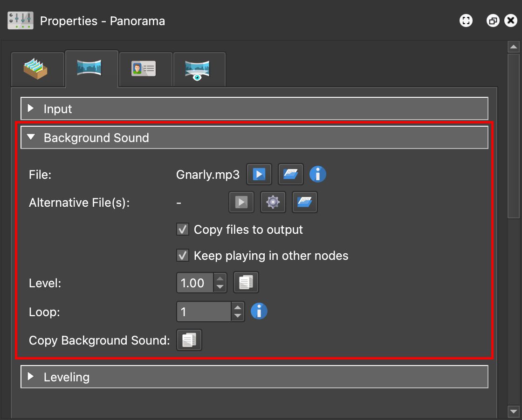Click the info icon next to Gnarly.mp3
The width and height of the screenshot is (522, 420).
pyautogui.click(x=318, y=174)
